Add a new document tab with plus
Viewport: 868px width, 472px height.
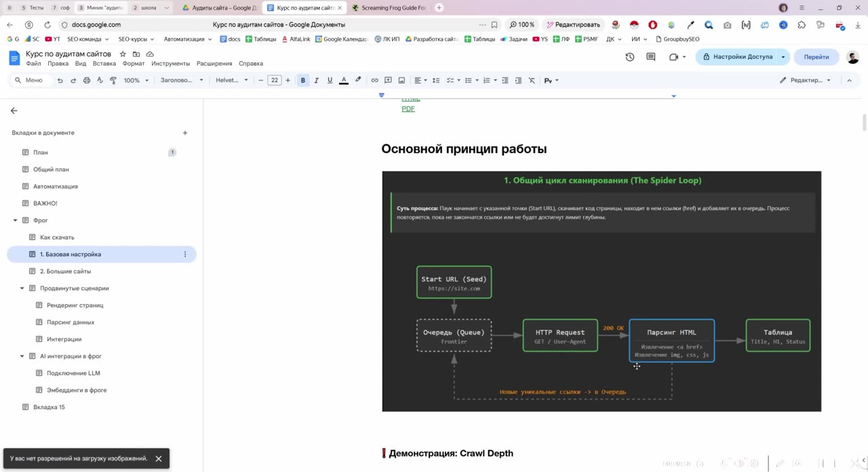[185, 133]
